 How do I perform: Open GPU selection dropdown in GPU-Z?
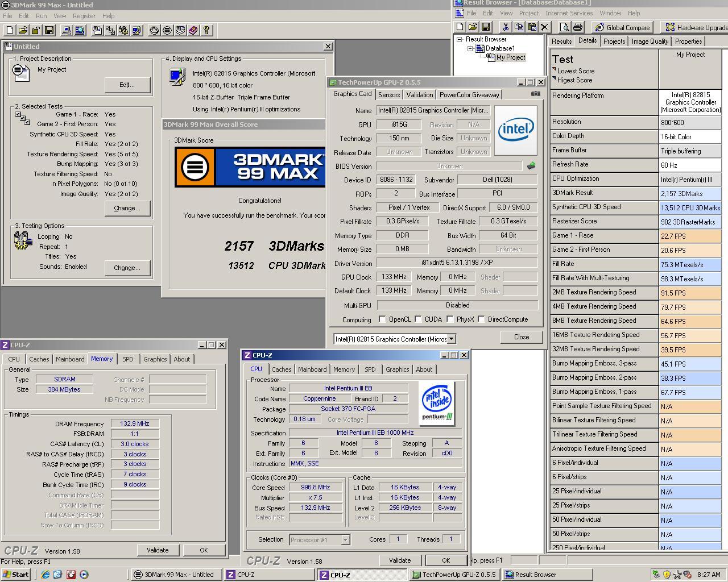(x=451, y=339)
